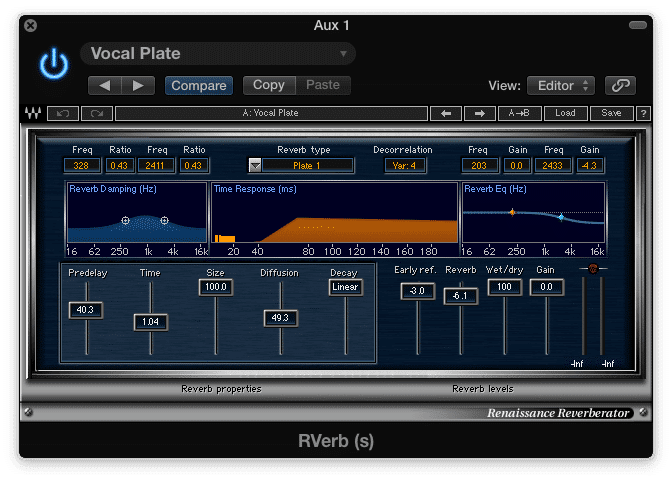
Task: Click the Plate 1 reverb type field
Action: [307, 165]
